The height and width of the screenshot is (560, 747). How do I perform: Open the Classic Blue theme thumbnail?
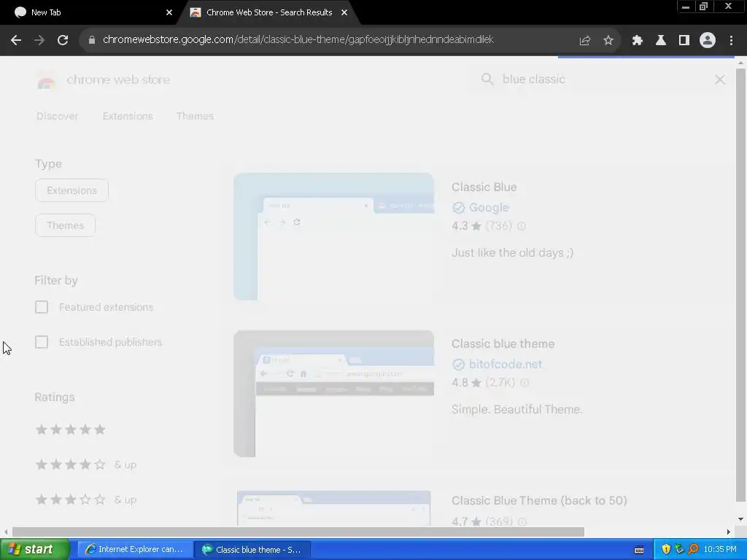(x=333, y=237)
